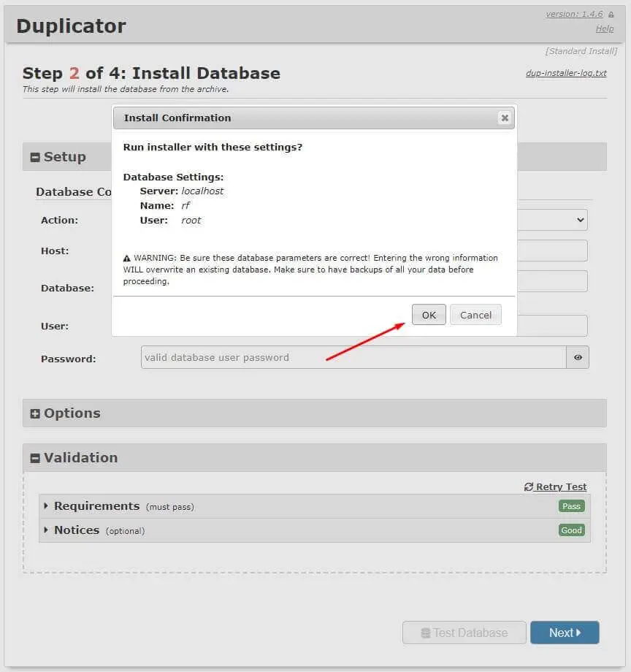Screen dimensions: 631x672
Task: Open the Help link
Action: point(605,28)
